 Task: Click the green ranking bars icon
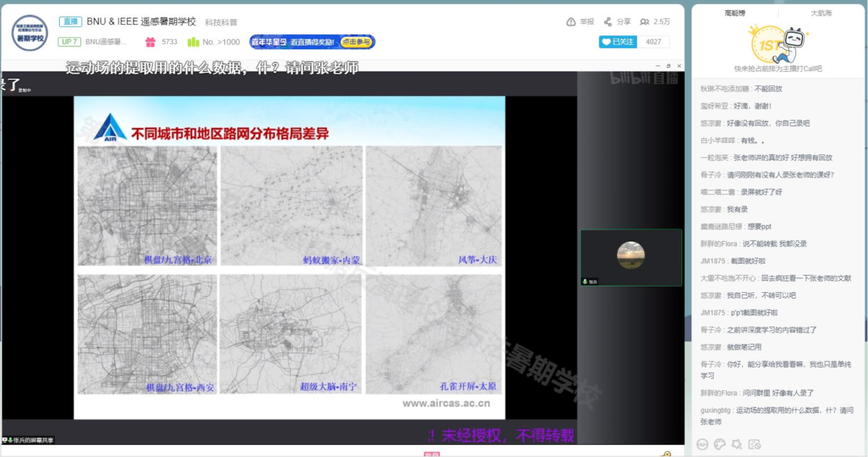tap(193, 42)
